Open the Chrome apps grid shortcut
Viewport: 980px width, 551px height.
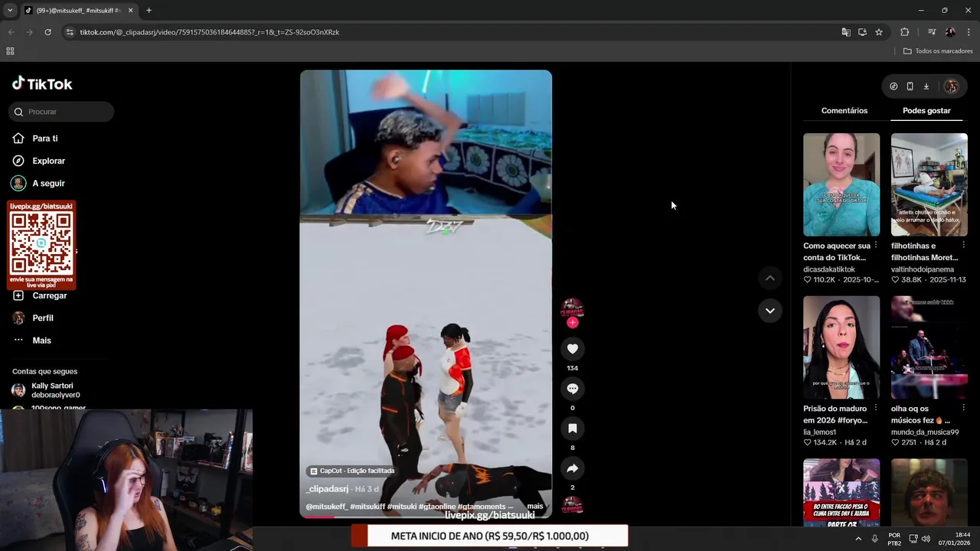(10, 51)
